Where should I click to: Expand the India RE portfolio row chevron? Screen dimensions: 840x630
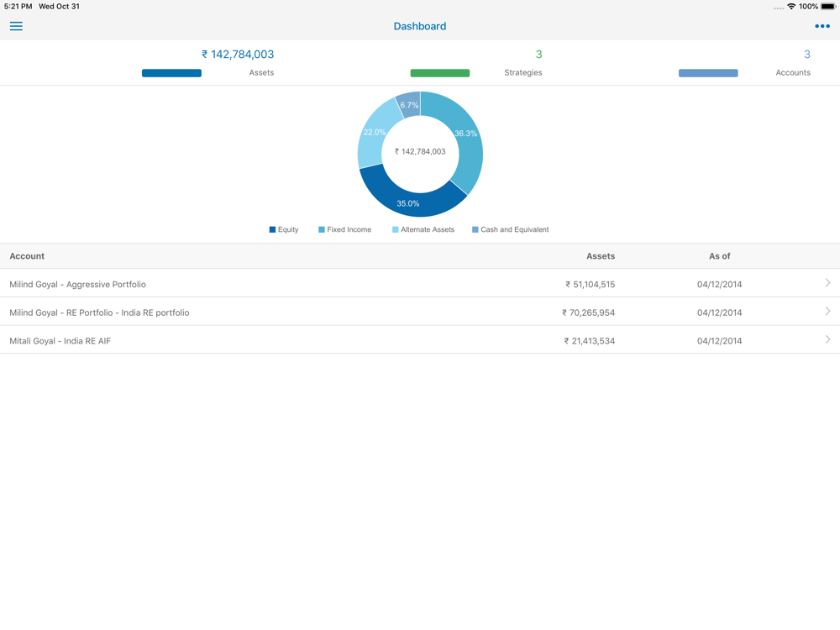click(x=827, y=312)
